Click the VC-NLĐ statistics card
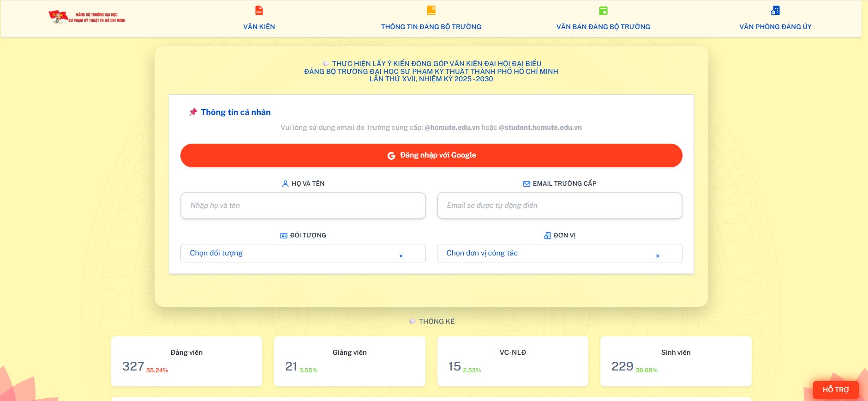 [513, 361]
